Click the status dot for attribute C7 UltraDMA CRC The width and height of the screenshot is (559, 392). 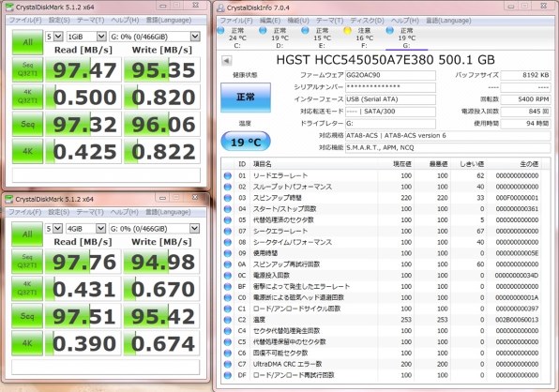click(x=228, y=364)
